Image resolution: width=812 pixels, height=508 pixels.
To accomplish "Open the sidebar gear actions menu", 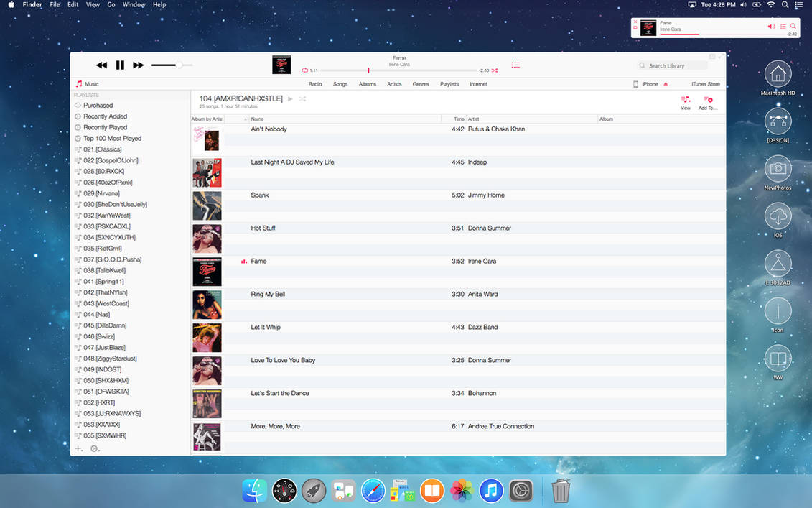I will (x=95, y=448).
